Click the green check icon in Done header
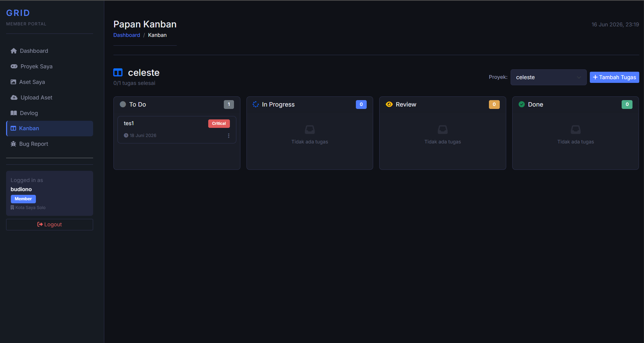This screenshot has width=644, height=343. 522,104
